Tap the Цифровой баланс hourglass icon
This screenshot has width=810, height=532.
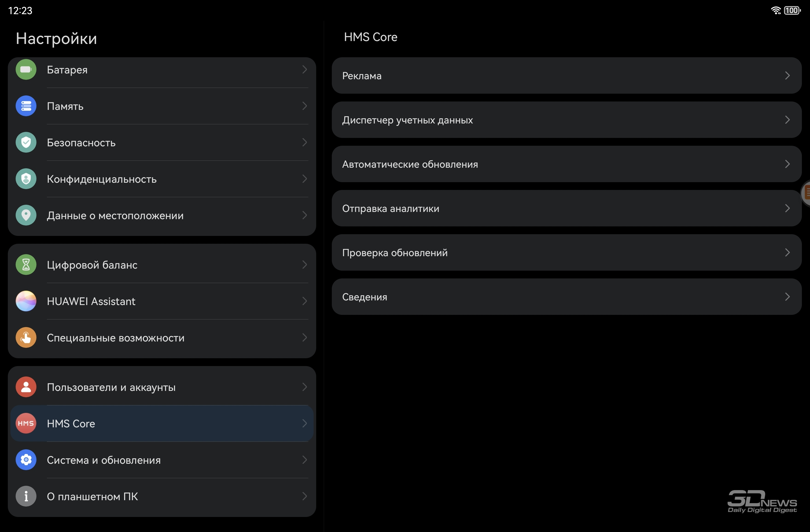tap(26, 265)
